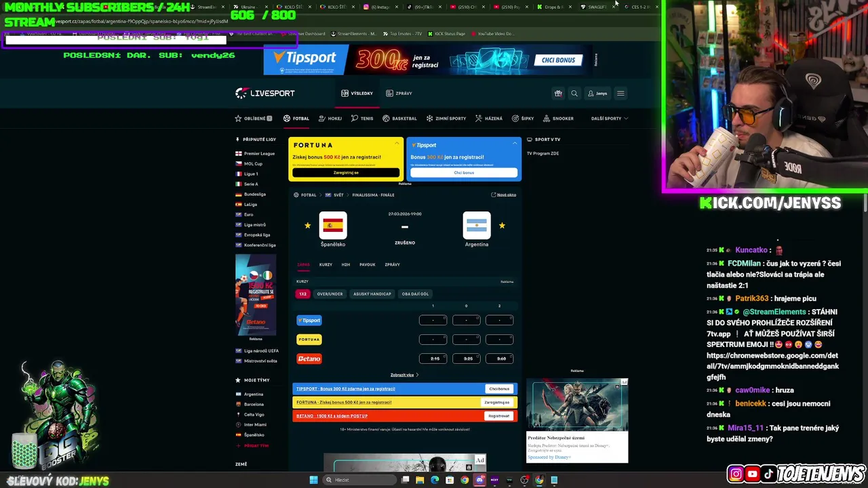
Task: Click the Windows Start button
Action: click(x=313, y=480)
